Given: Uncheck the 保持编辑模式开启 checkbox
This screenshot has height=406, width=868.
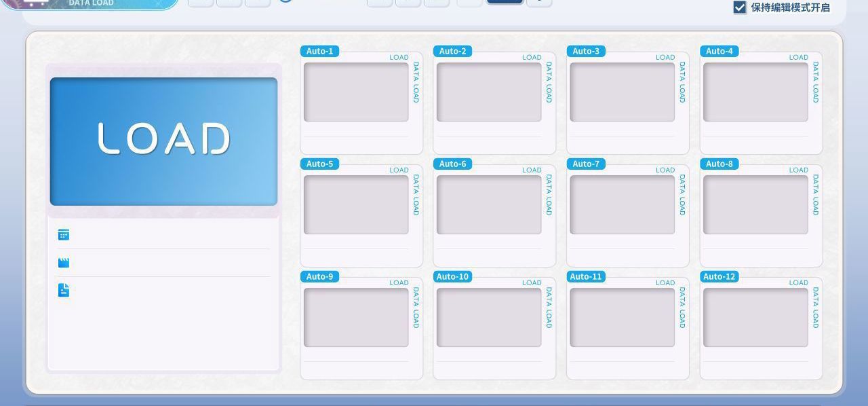Looking at the screenshot, I should pos(740,7).
